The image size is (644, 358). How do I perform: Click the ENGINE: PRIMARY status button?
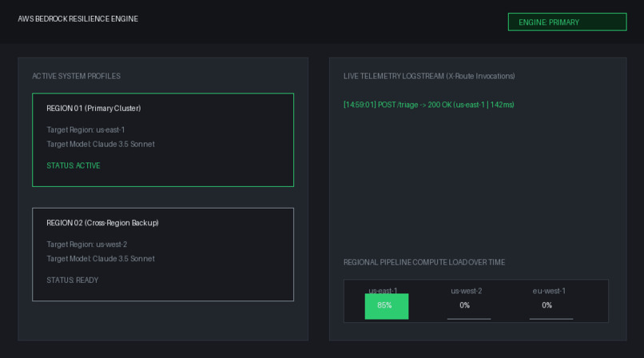pos(567,22)
